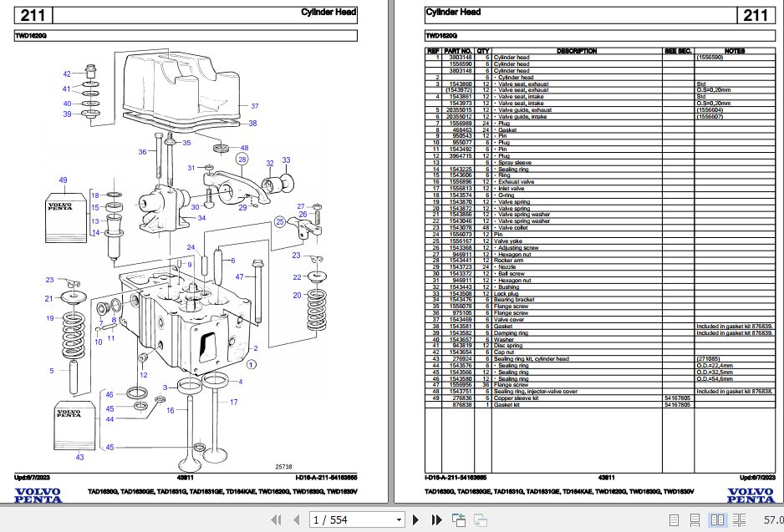The width and height of the screenshot is (784, 532).
Task: Click the greyed next view icon
Action: [x=480, y=520]
